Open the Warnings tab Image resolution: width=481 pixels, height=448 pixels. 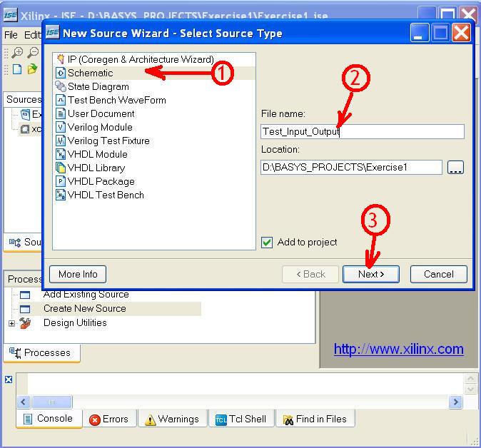173,419
